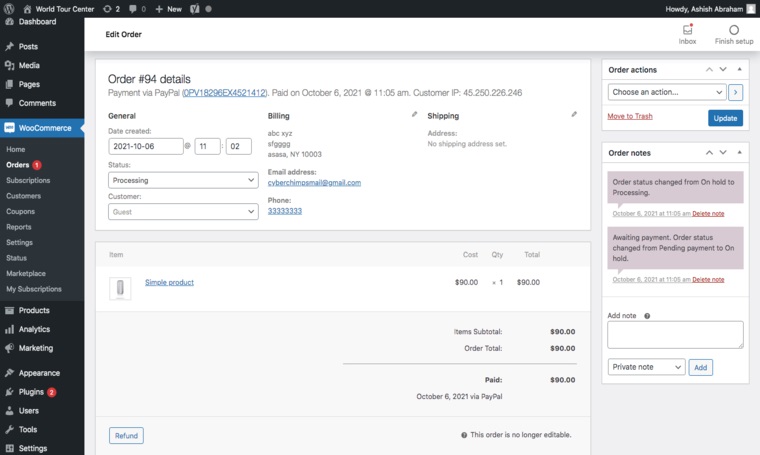760x455 pixels.
Task: Move Order actions panel down
Action: [724, 70]
